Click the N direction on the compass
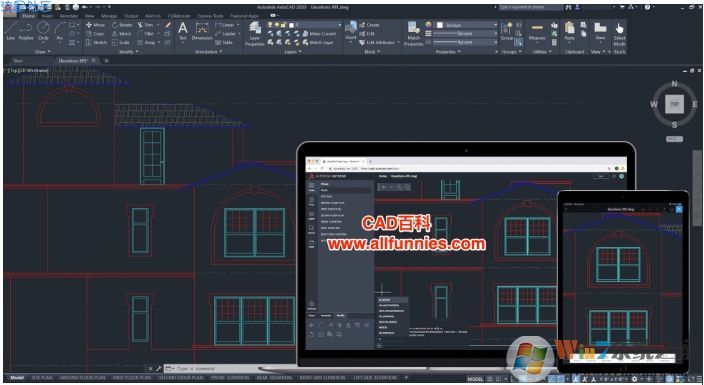The image size is (704, 385). coord(674,84)
